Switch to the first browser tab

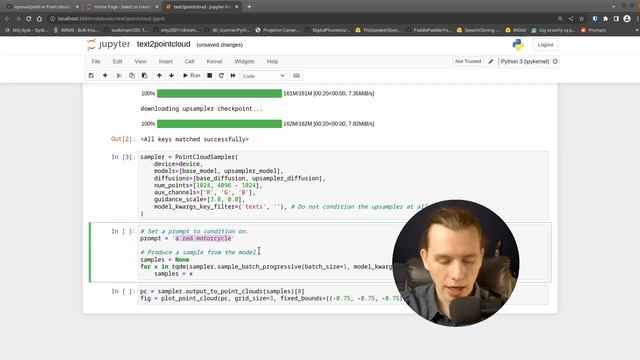pos(42,7)
